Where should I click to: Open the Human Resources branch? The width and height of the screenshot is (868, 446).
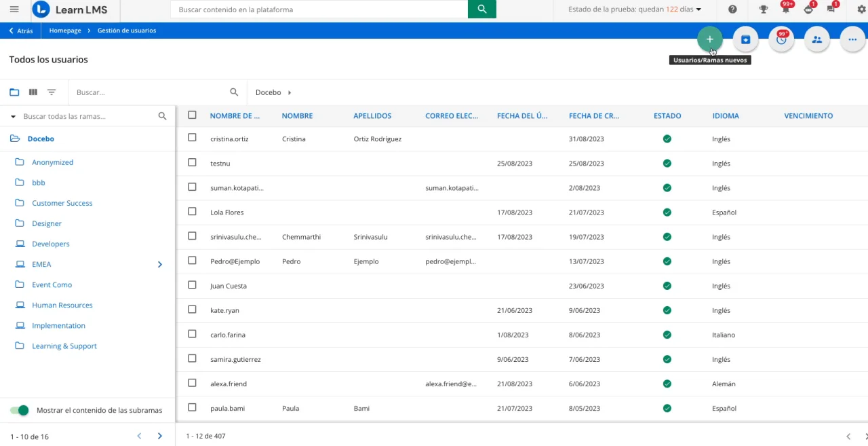click(62, 305)
